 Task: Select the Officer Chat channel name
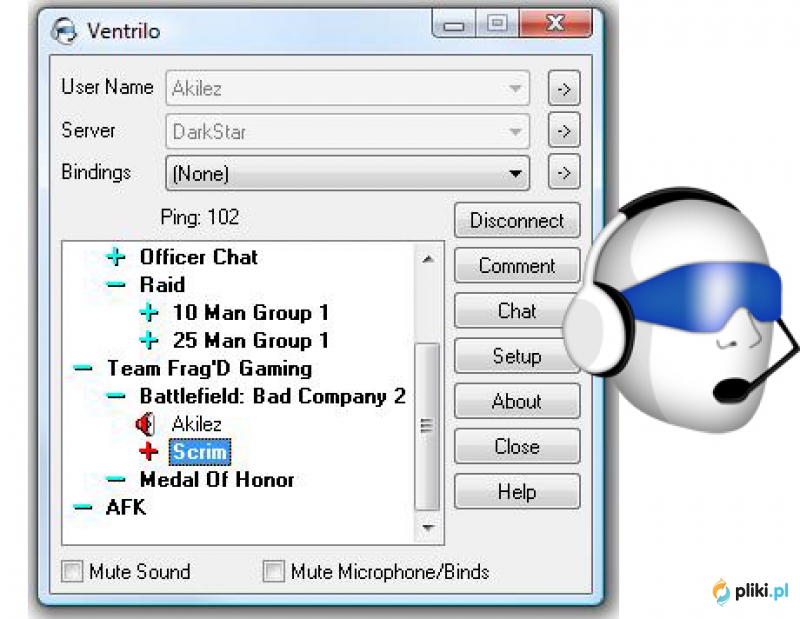(199, 257)
